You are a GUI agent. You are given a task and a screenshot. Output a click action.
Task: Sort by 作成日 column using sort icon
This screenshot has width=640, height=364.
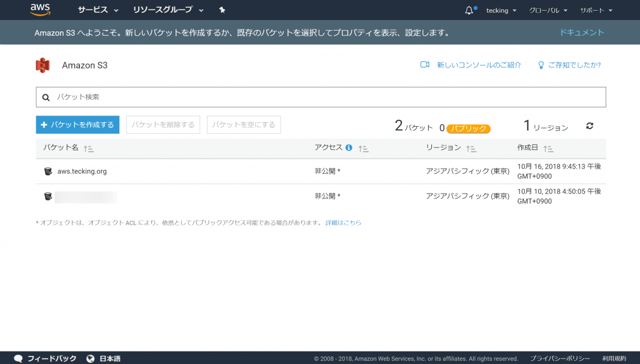tap(548, 149)
